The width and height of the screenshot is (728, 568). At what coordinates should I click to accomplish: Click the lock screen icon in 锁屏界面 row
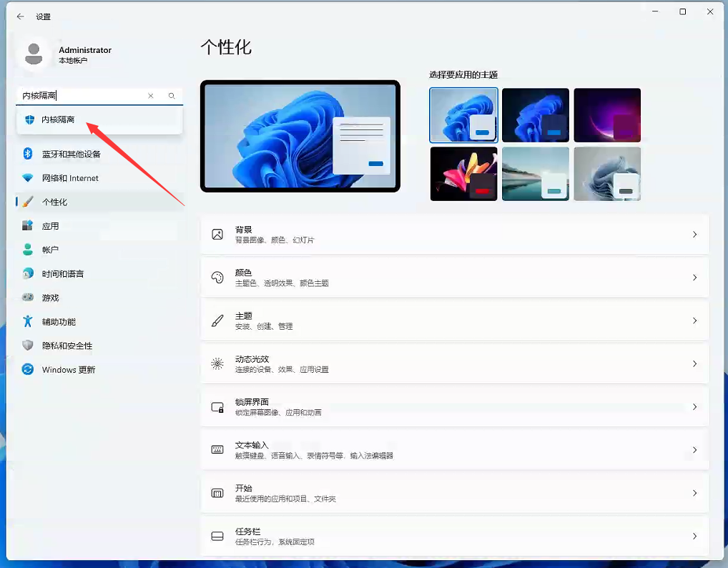pyautogui.click(x=217, y=407)
